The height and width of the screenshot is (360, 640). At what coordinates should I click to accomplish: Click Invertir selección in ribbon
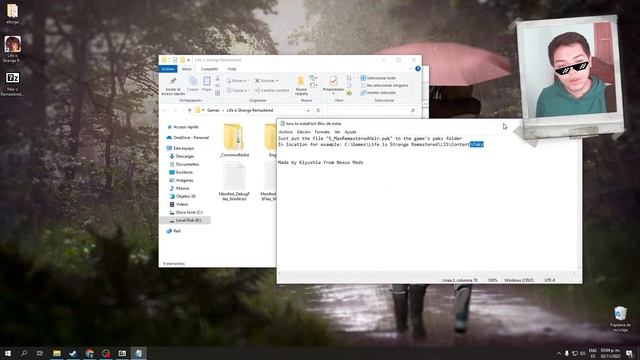click(x=378, y=93)
